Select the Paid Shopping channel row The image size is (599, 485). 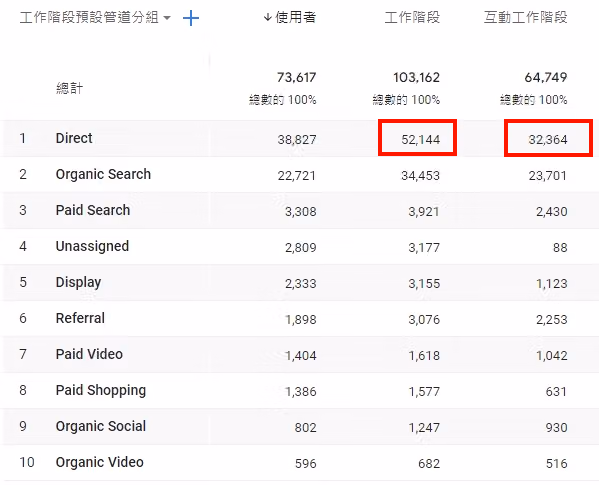pos(300,390)
